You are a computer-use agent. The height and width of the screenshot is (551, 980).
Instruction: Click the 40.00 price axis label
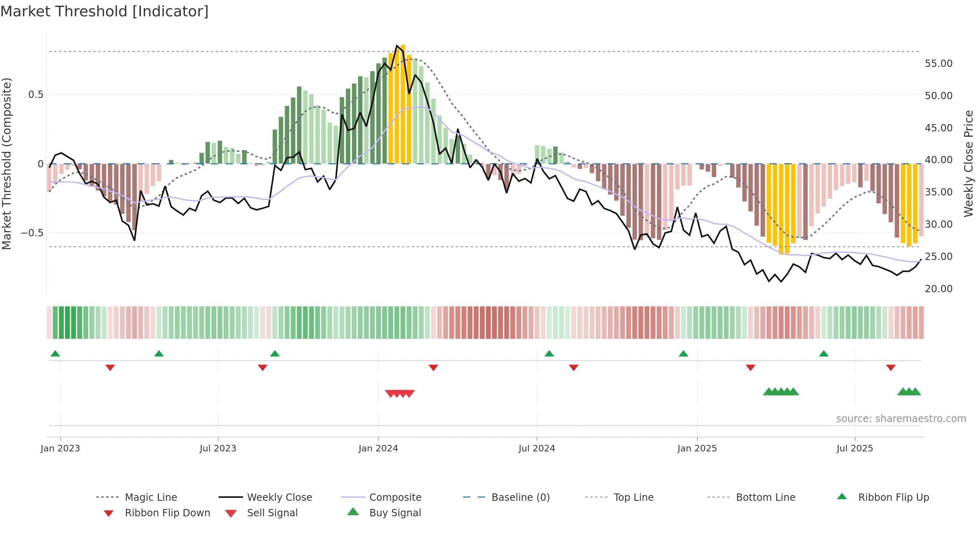point(939,160)
